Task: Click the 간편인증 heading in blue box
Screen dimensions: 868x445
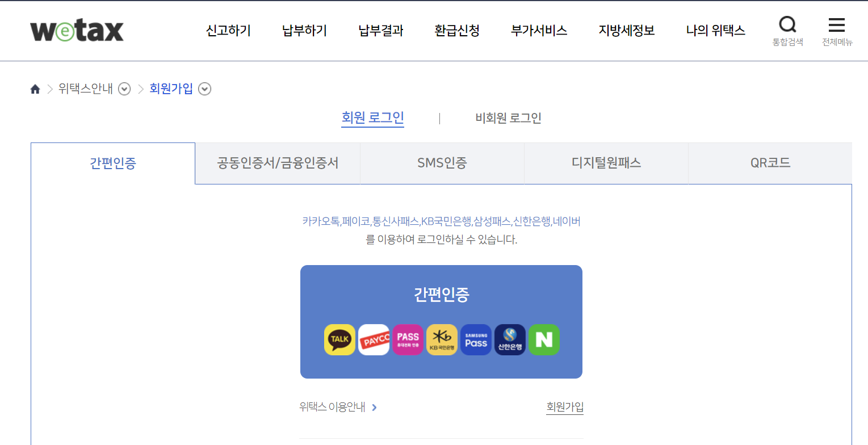Action: click(441, 294)
